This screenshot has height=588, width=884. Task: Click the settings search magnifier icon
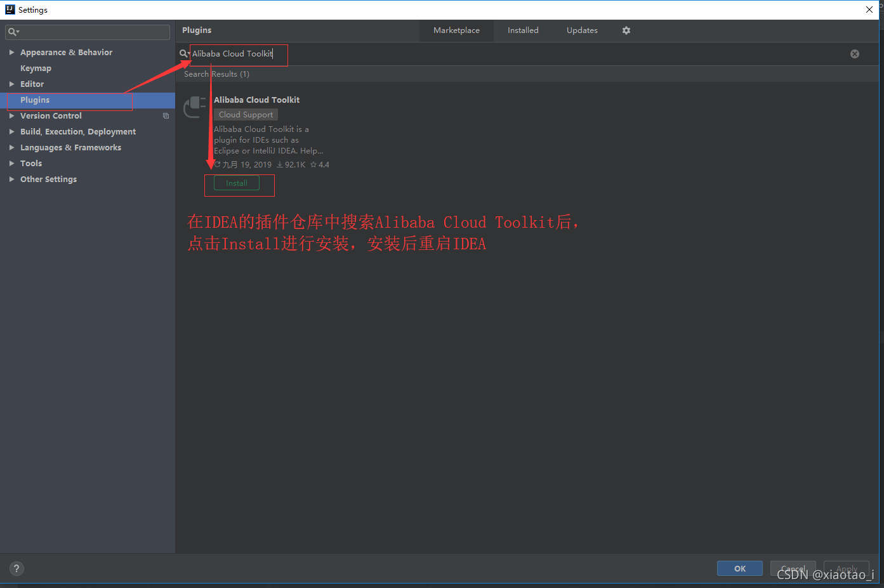(x=13, y=32)
